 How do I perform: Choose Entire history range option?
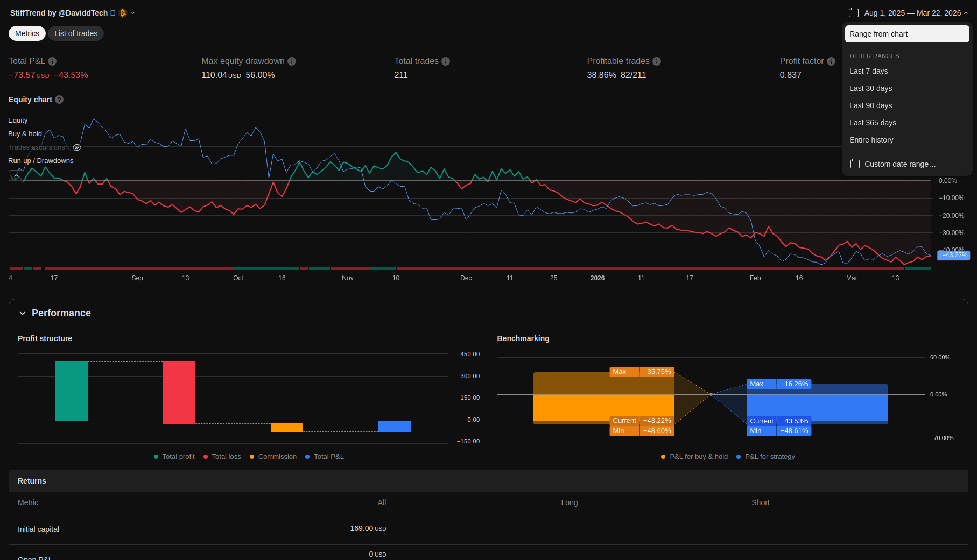click(x=871, y=140)
